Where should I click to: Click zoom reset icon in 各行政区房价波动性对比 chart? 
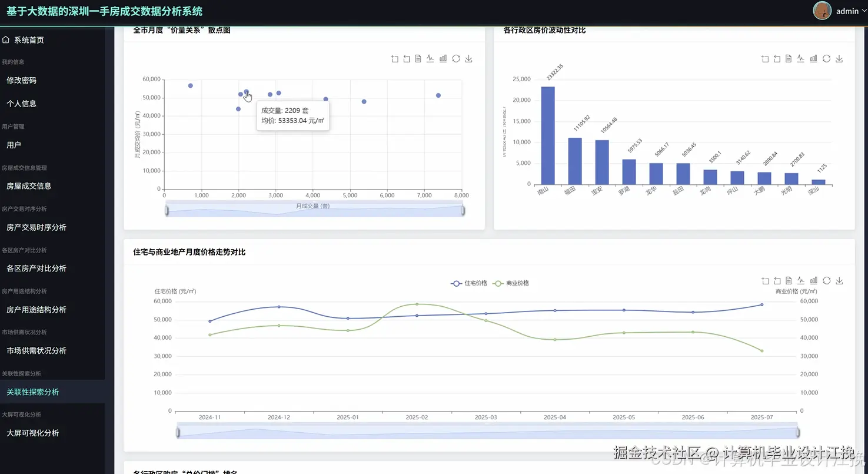coord(776,59)
